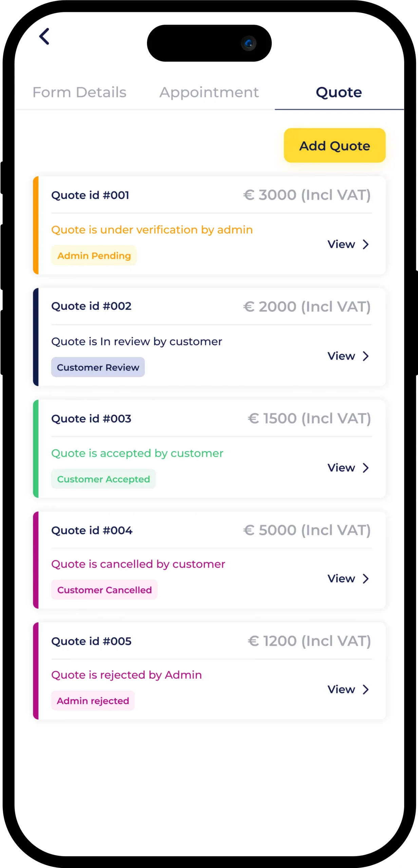Click the Admin Pending status badge

[x=94, y=256]
